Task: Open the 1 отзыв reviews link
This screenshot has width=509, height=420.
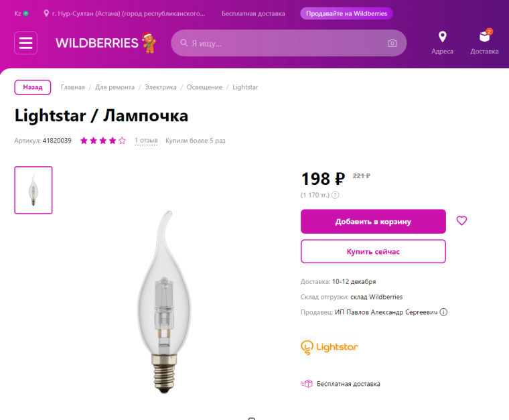Action: click(146, 141)
